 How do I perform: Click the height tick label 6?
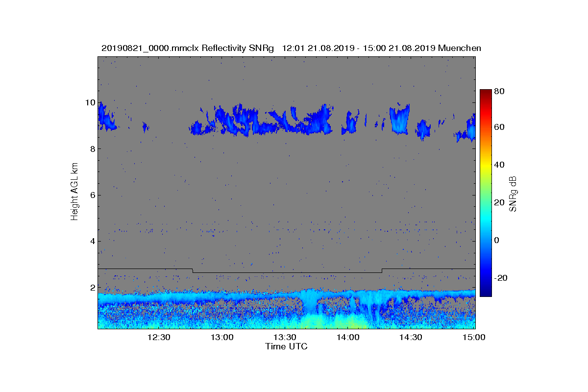pyautogui.click(x=93, y=195)
